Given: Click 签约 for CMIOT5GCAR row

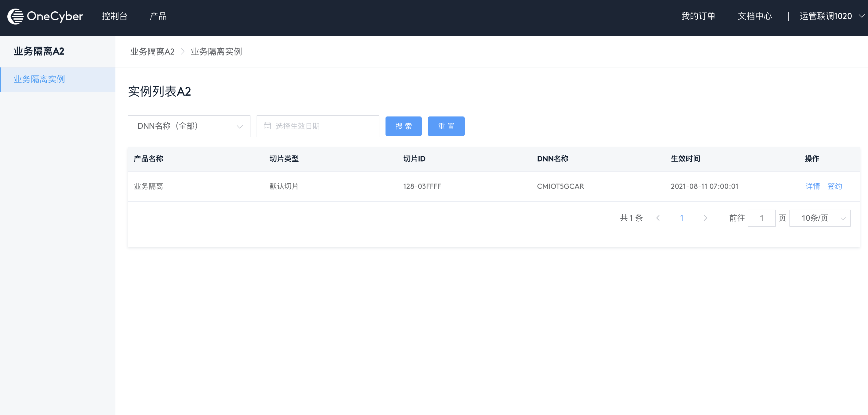Looking at the screenshot, I should [834, 186].
